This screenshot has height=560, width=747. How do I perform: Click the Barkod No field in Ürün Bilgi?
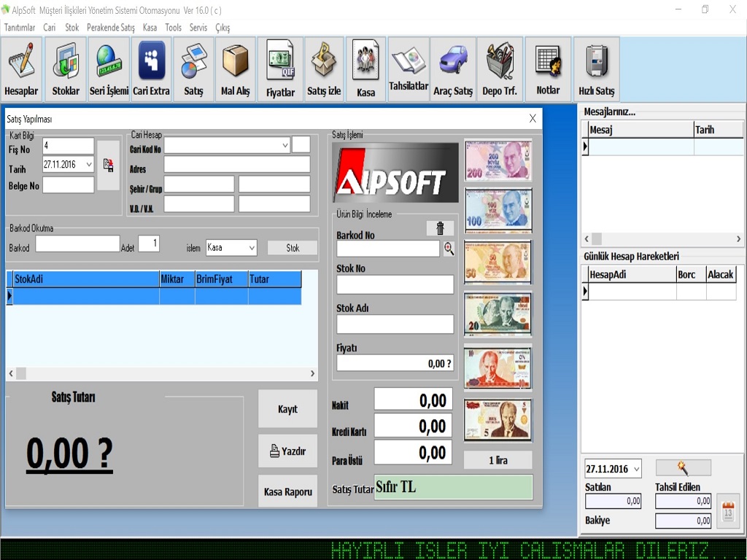(388, 249)
